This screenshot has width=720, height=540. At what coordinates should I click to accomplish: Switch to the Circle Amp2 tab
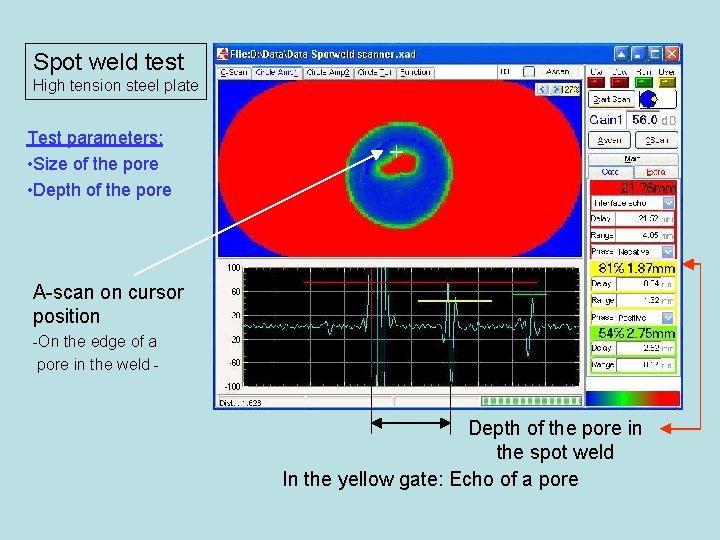click(x=328, y=72)
